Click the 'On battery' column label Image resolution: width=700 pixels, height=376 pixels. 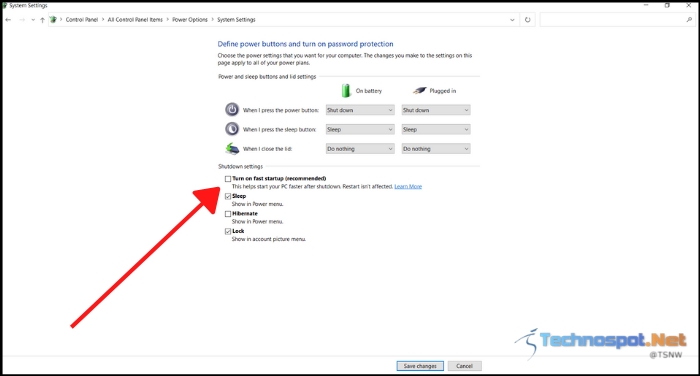click(369, 91)
